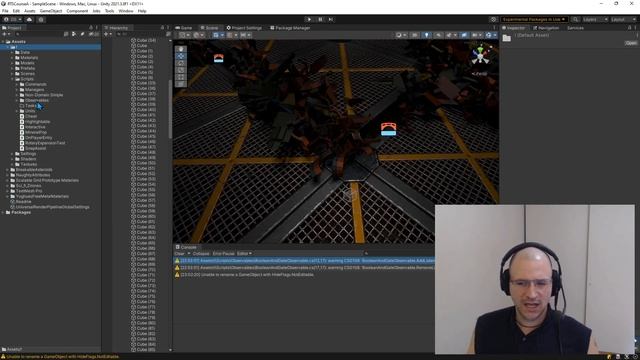Select the Move tool in the Scene overlay

[181, 56]
